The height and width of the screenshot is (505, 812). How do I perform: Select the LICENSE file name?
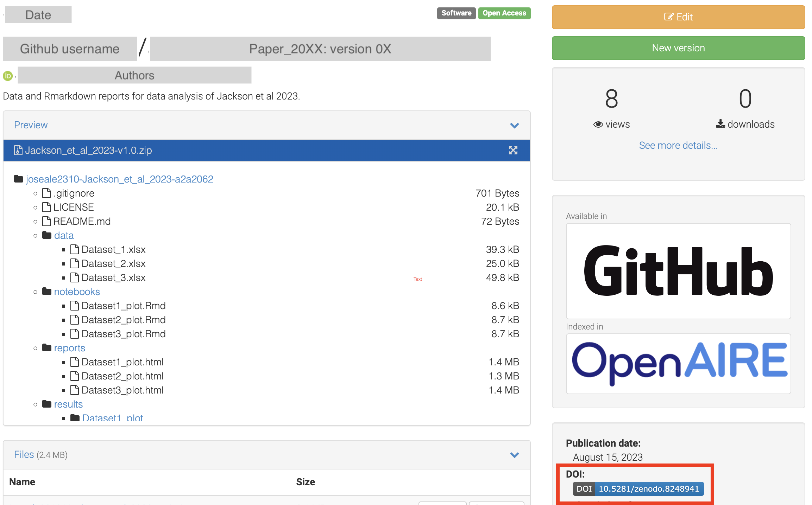point(74,207)
